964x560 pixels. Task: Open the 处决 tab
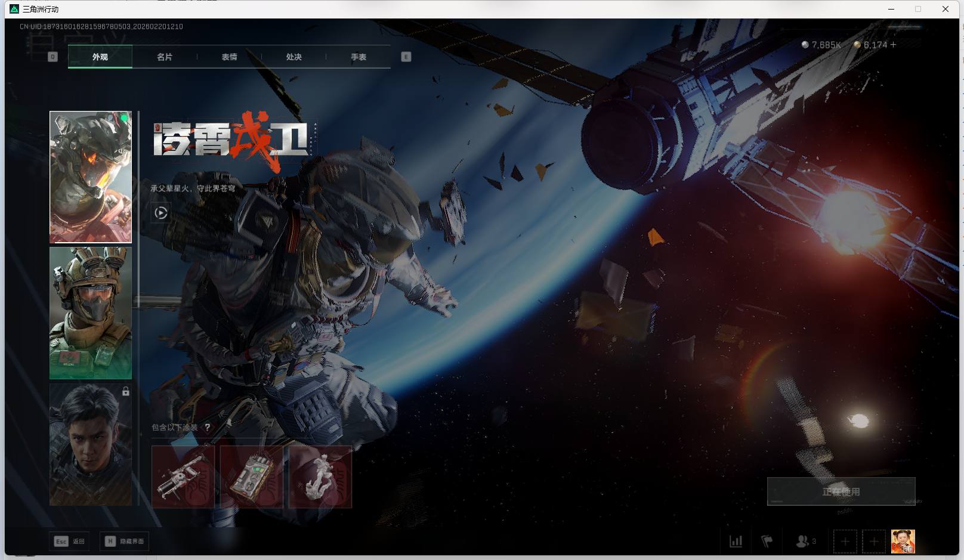coord(293,57)
